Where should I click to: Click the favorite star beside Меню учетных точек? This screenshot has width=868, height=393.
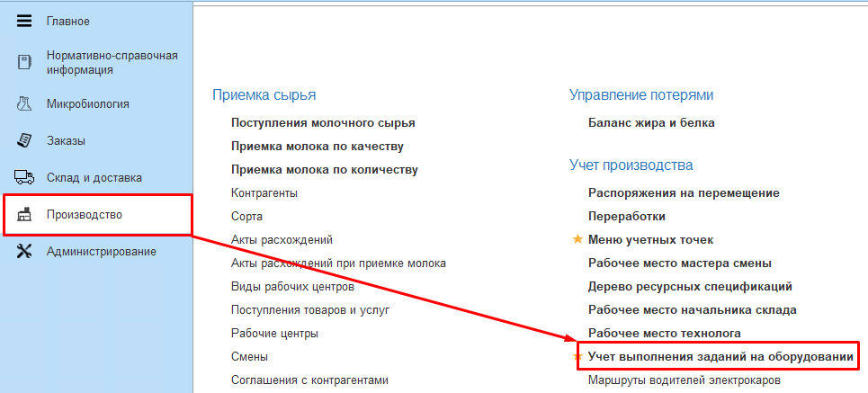point(577,239)
